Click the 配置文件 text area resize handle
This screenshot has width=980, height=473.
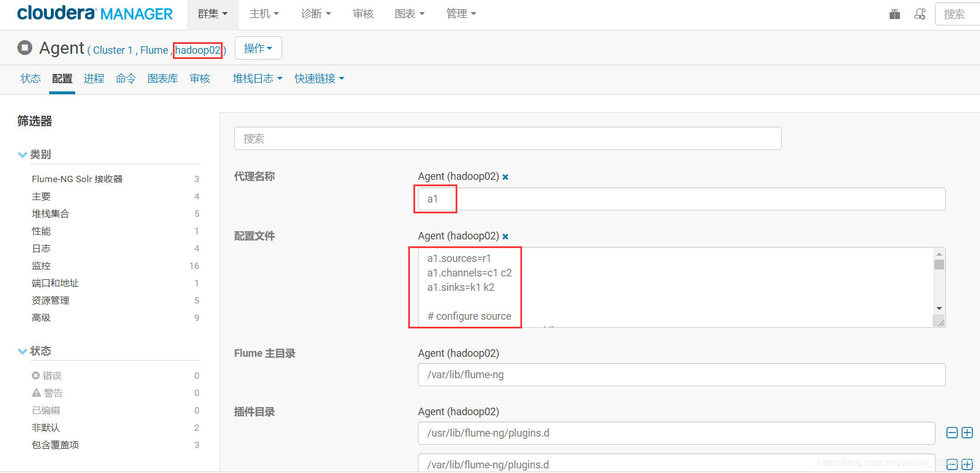click(x=941, y=323)
